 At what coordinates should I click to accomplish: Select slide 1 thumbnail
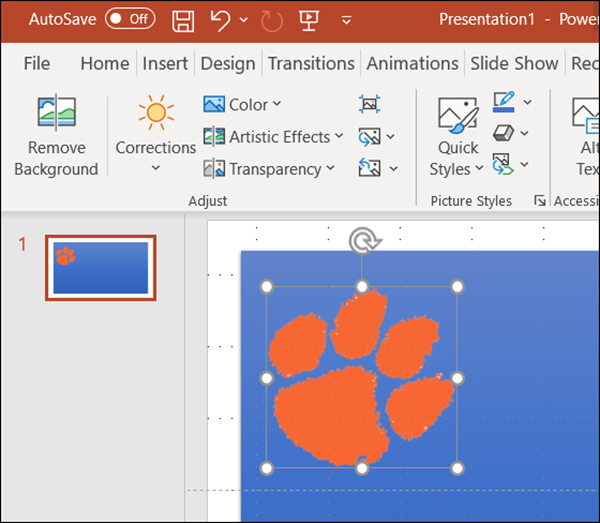point(101,267)
